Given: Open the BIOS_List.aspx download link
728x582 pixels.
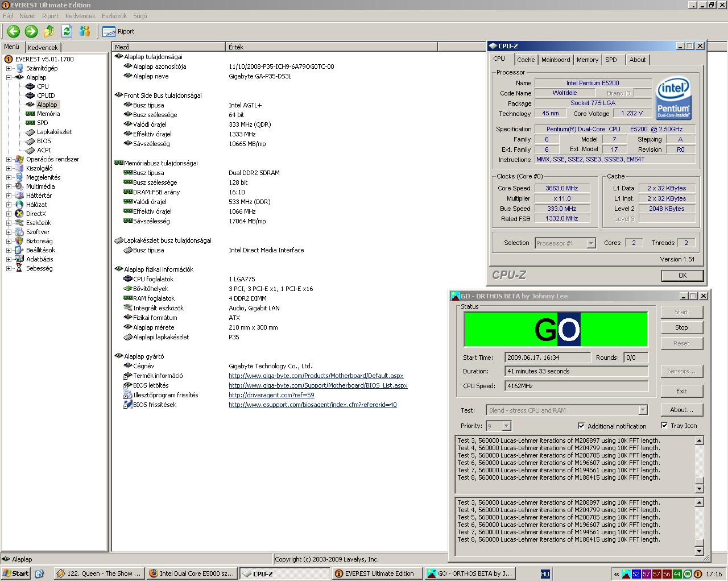Looking at the screenshot, I should 318,385.
